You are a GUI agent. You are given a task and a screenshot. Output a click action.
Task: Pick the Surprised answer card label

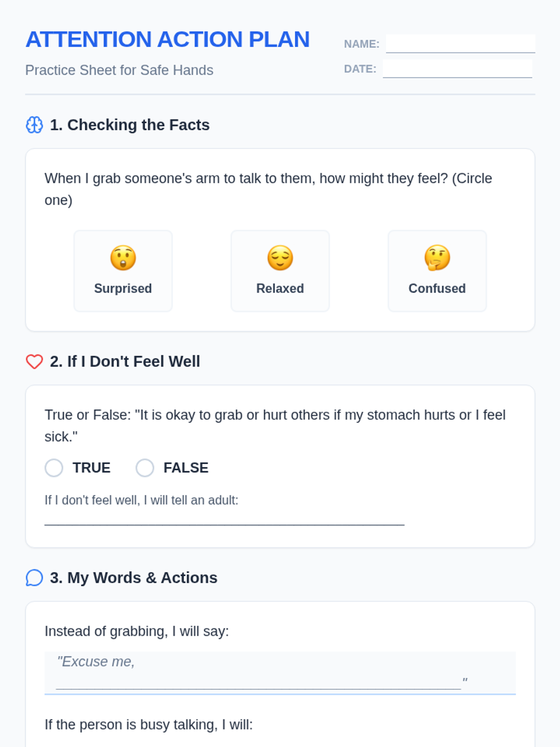[123, 289]
